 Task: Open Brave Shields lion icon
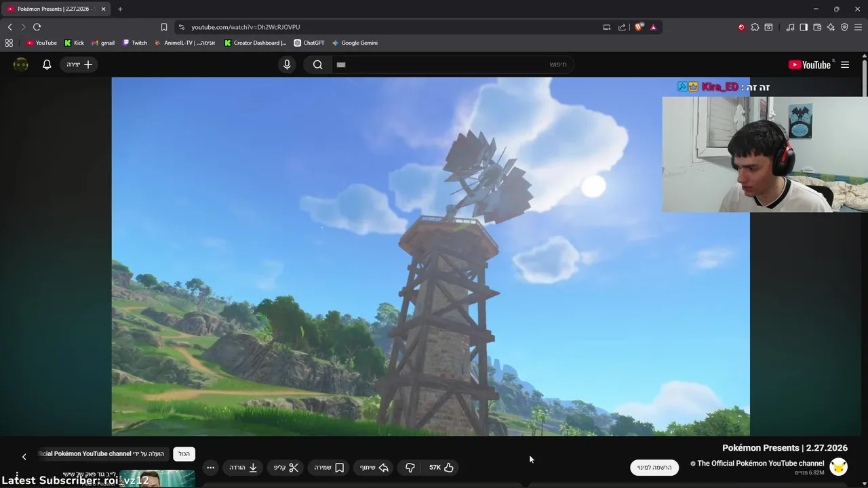pyautogui.click(x=639, y=27)
